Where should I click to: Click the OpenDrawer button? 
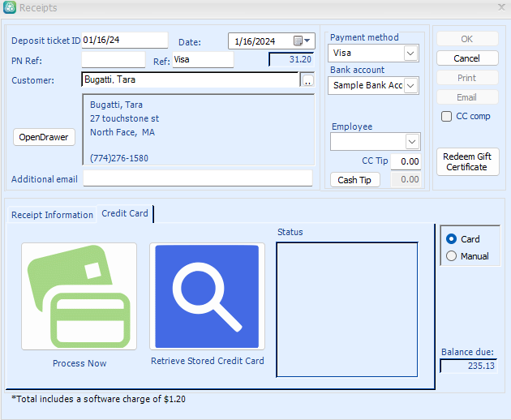pyautogui.click(x=44, y=137)
